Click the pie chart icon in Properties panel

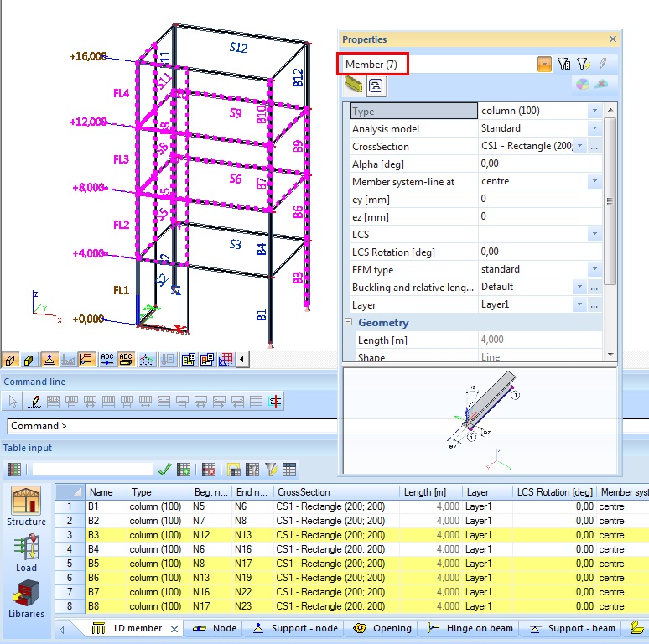(582, 84)
